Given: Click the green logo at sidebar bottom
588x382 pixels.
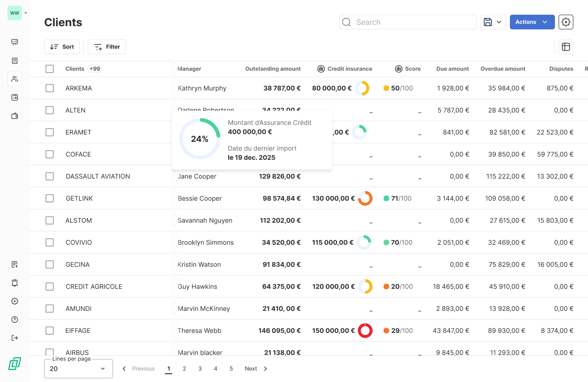Looking at the screenshot, I should [x=15, y=364].
